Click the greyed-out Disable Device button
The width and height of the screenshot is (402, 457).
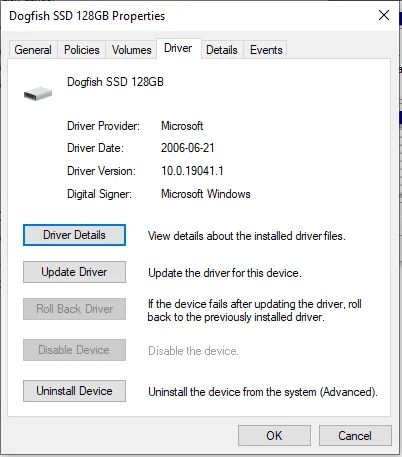tap(74, 350)
